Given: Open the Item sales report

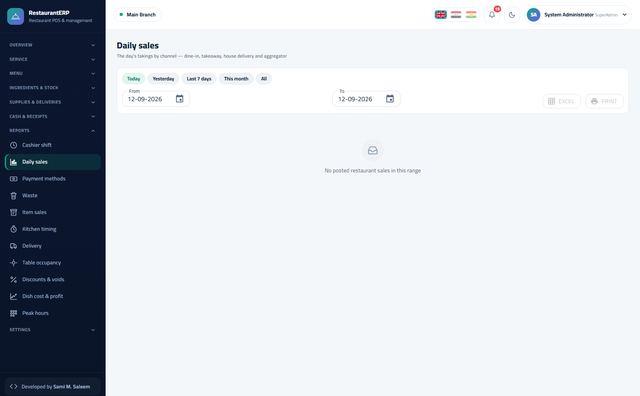Looking at the screenshot, I should coord(53,212).
